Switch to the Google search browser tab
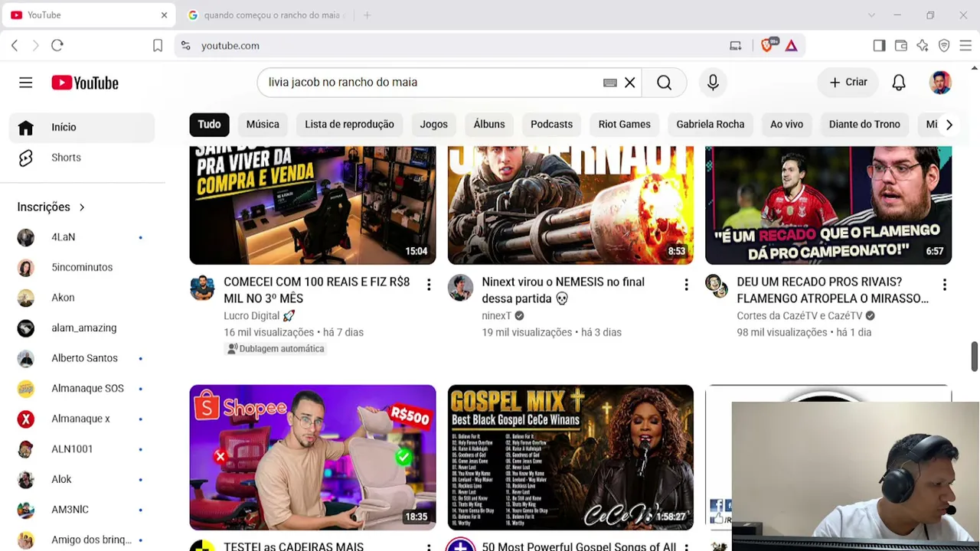The image size is (980, 551). (265, 15)
